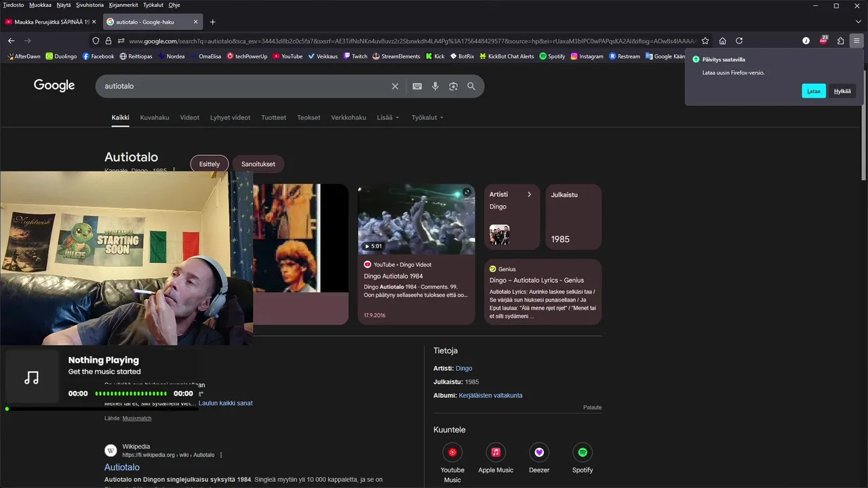Open three-dot menu beside Wikipedia result
Image resolution: width=868 pixels, height=488 pixels.
221,455
